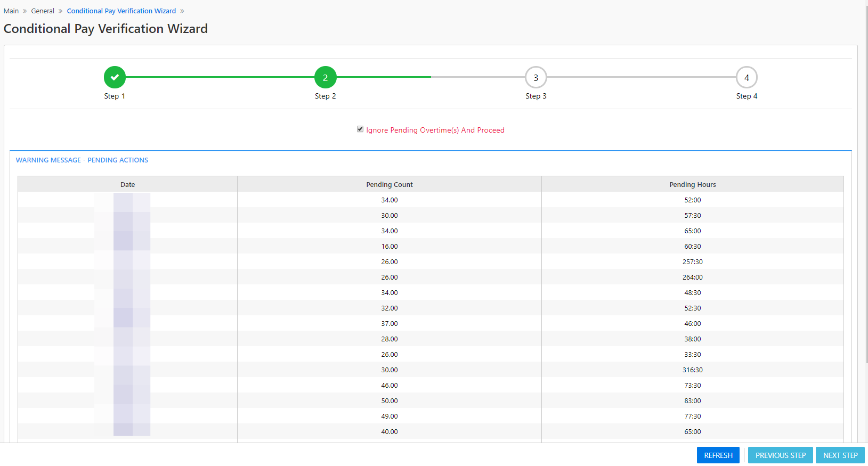868x466 pixels.
Task: Open Conditional Pay Verification Wizard breadcrumb link
Action: [121, 11]
